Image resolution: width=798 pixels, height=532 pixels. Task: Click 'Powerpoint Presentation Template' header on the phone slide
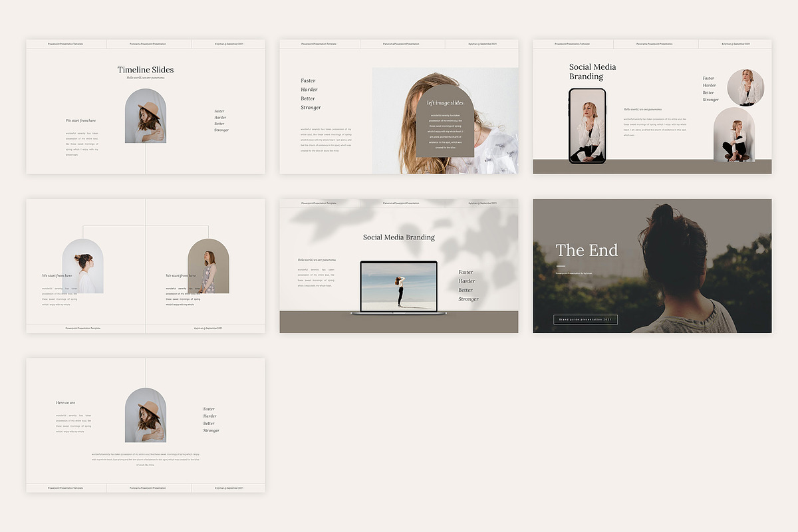572,44
